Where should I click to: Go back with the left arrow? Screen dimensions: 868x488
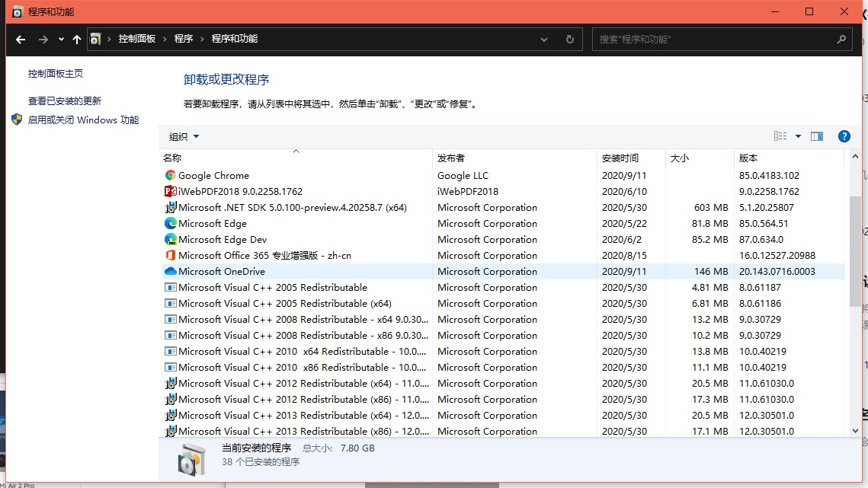[x=21, y=40]
